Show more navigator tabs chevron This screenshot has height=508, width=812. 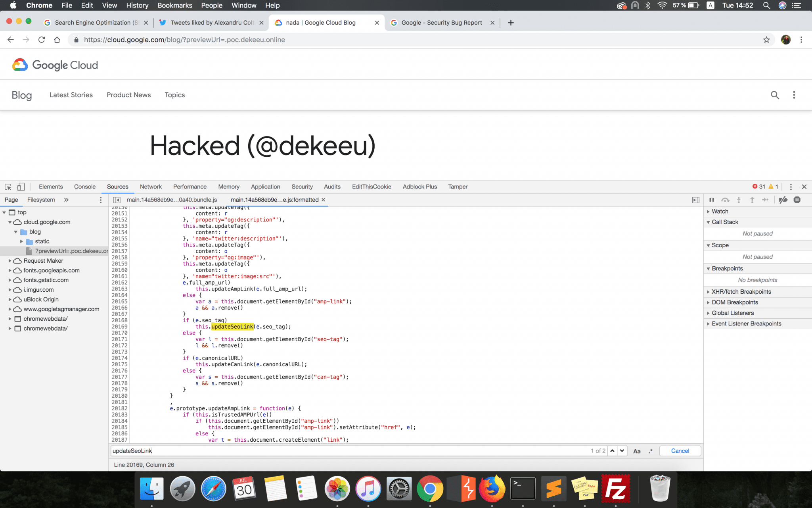pyautogui.click(x=66, y=200)
